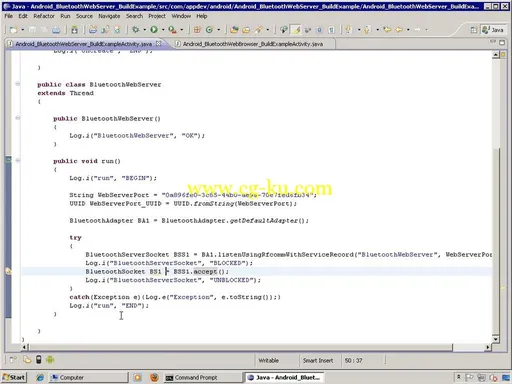The height and width of the screenshot is (384, 512).
Task: Open the Run configurations dropdown arrow
Action: point(163,30)
